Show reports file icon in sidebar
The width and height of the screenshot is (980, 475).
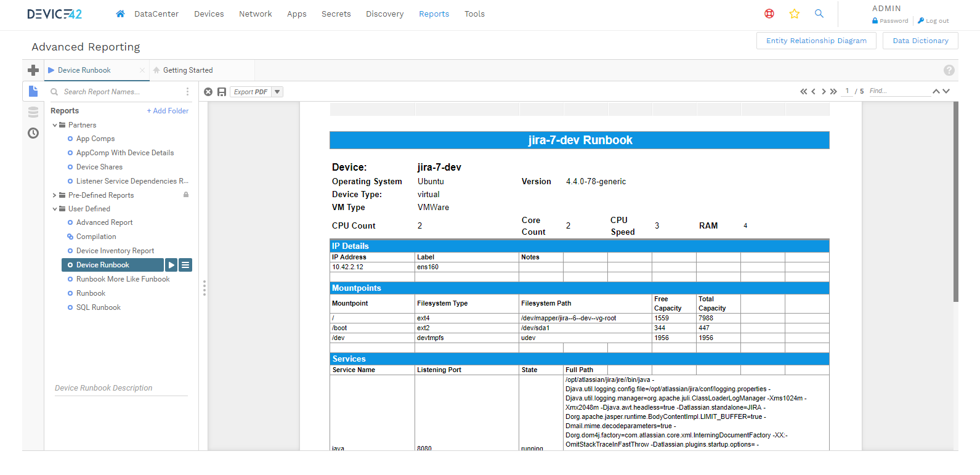pyautogui.click(x=33, y=91)
